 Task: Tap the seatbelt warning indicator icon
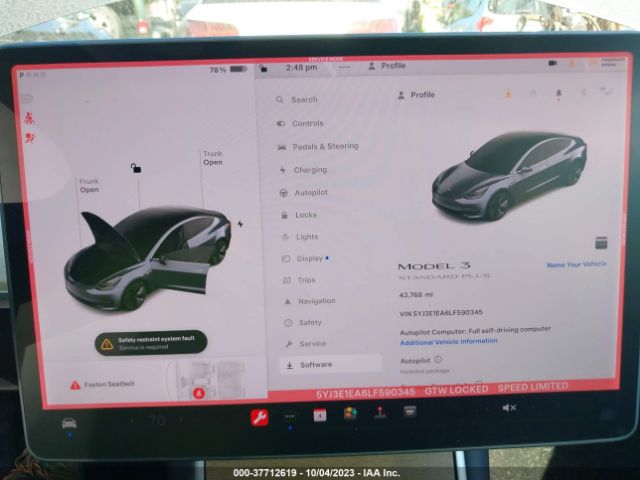(29, 118)
